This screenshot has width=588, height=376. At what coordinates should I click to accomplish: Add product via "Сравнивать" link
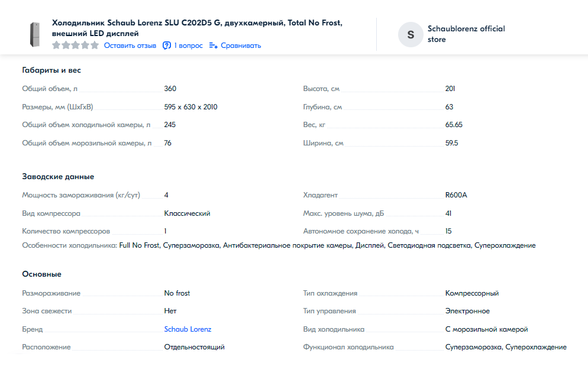(241, 46)
